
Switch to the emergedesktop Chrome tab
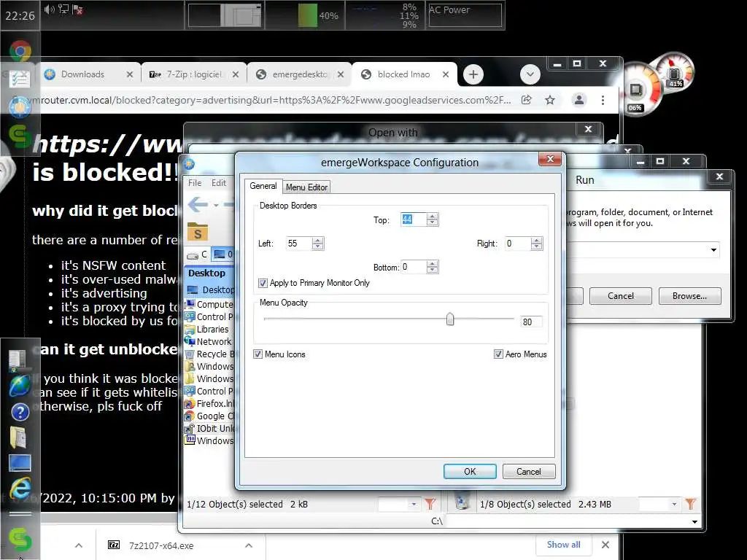pos(300,74)
